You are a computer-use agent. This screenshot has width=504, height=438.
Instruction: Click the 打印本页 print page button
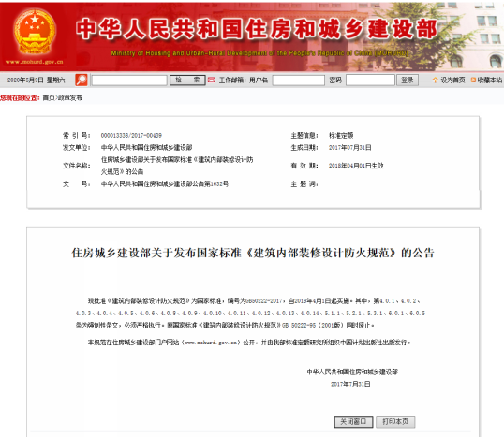[x=395, y=422]
